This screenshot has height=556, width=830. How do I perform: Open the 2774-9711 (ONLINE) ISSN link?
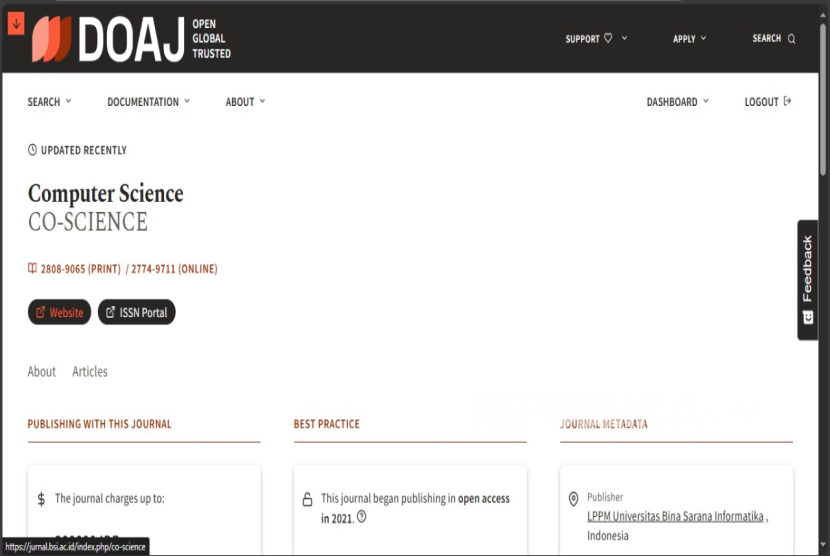[x=174, y=269]
